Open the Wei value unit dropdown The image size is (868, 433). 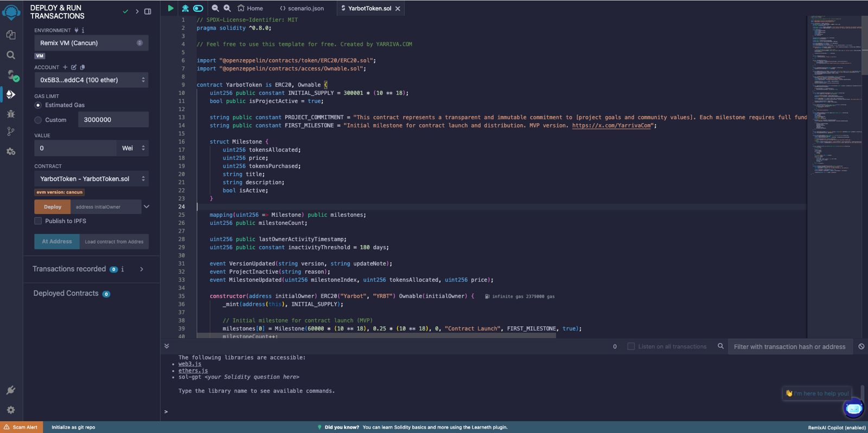click(132, 148)
